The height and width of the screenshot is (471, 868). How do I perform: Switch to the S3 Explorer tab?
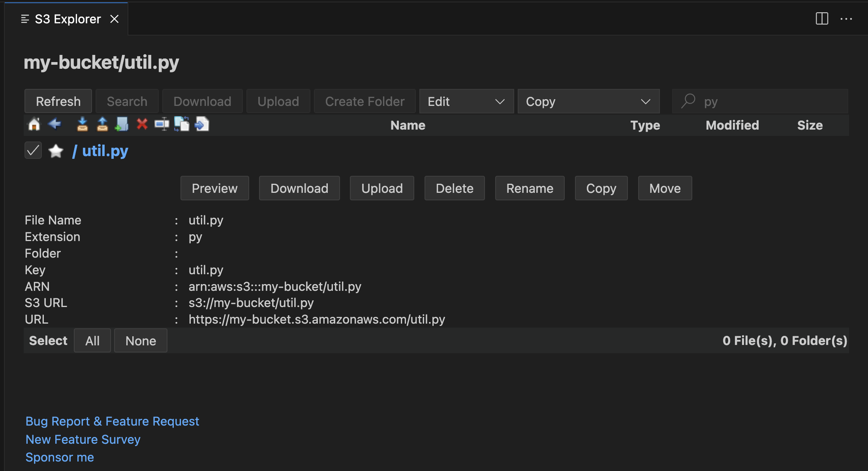[67, 19]
